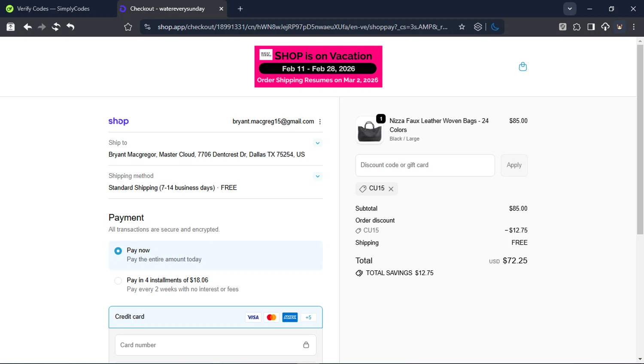
Task: Select the Pay now radio option
Action: [118, 251]
